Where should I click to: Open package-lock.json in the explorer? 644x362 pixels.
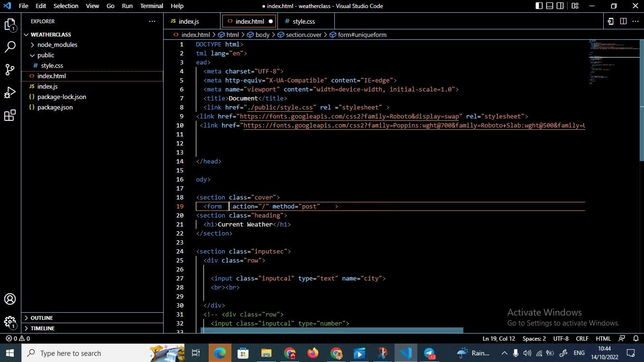click(x=93, y=97)
